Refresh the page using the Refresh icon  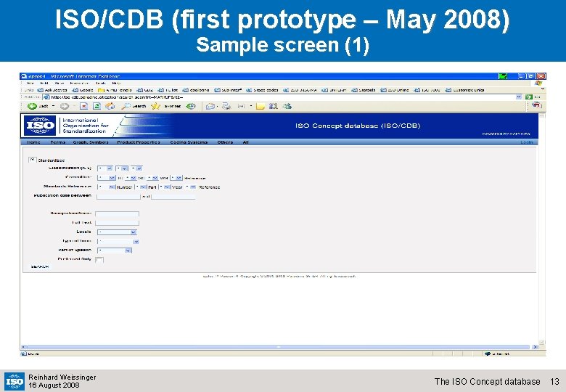[x=97, y=106]
